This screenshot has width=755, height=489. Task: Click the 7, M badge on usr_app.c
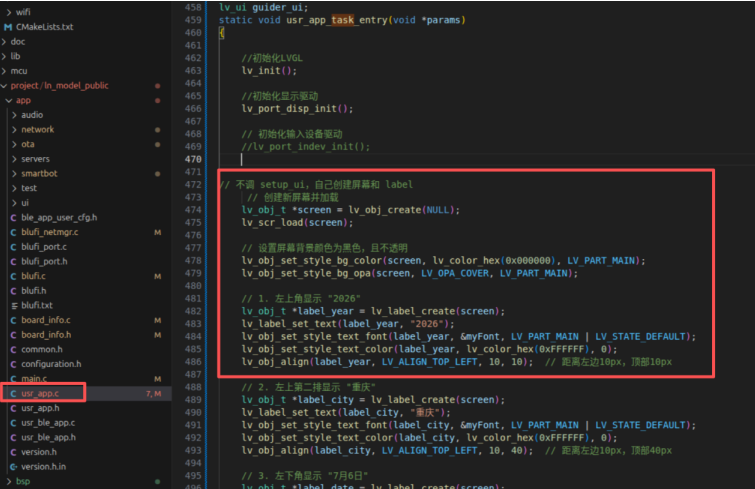(x=154, y=394)
